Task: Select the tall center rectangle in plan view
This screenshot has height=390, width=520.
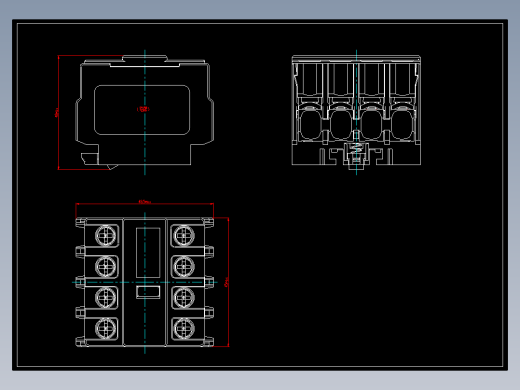Action: click(x=148, y=253)
